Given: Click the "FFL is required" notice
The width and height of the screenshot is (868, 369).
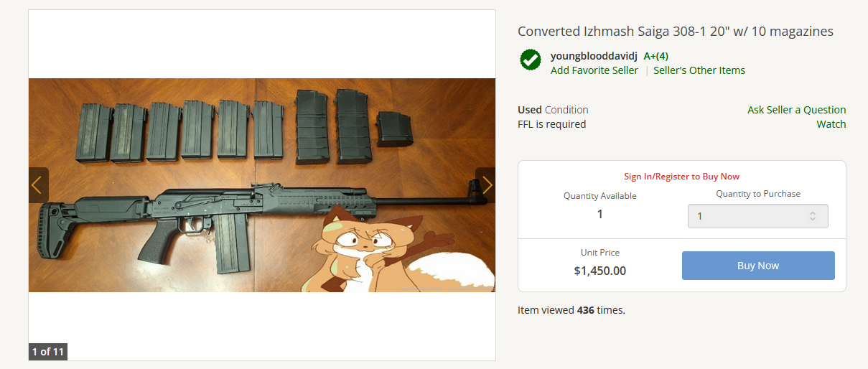Looking at the screenshot, I should pos(551,124).
